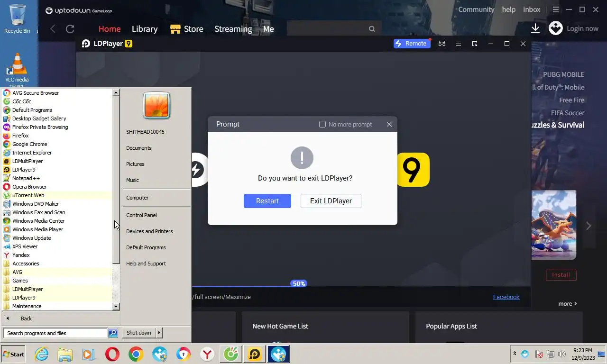Click the Exit LDPlayer button
Screen dimensions: 607x364
[331, 201]
